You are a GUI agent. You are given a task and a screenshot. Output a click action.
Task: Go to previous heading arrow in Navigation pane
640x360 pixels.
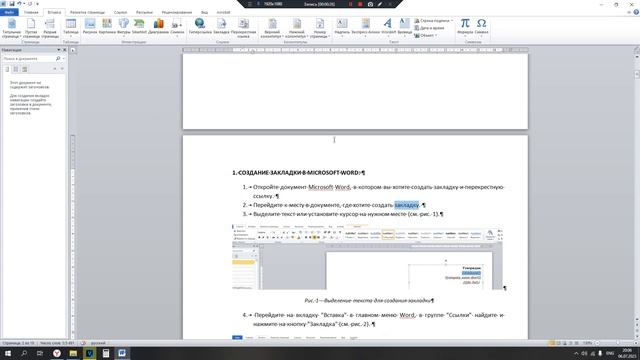55,69
